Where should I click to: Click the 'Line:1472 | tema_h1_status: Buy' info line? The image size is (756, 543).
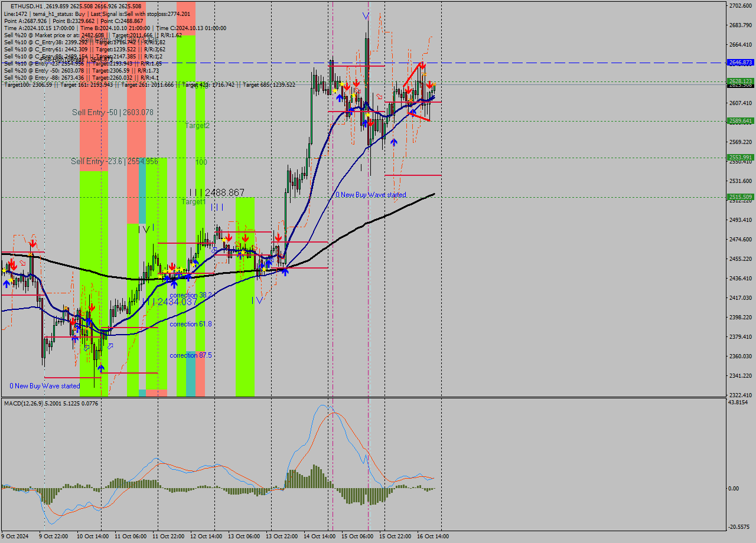(x=97, y=14)
